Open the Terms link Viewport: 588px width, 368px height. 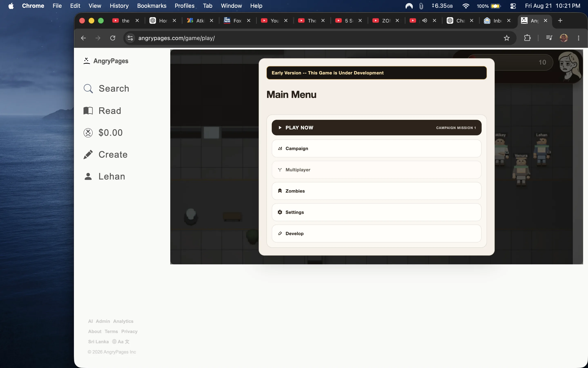pyautogui.click(x=111, y=331)
